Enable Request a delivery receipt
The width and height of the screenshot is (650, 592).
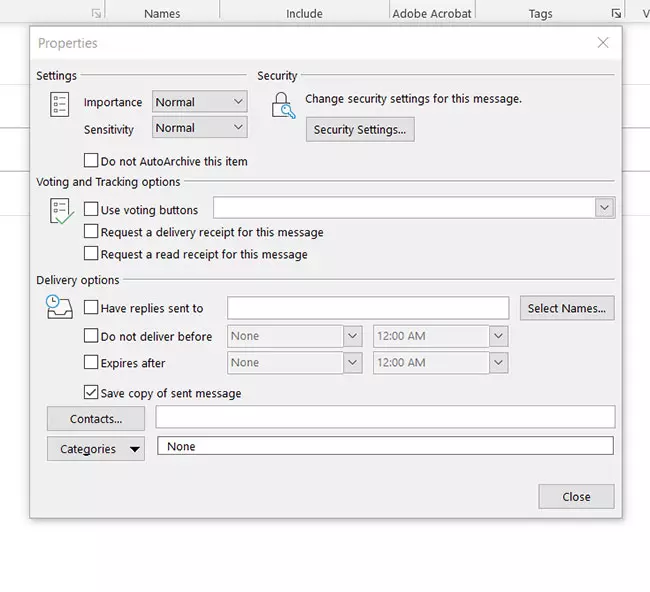[92, 232]
